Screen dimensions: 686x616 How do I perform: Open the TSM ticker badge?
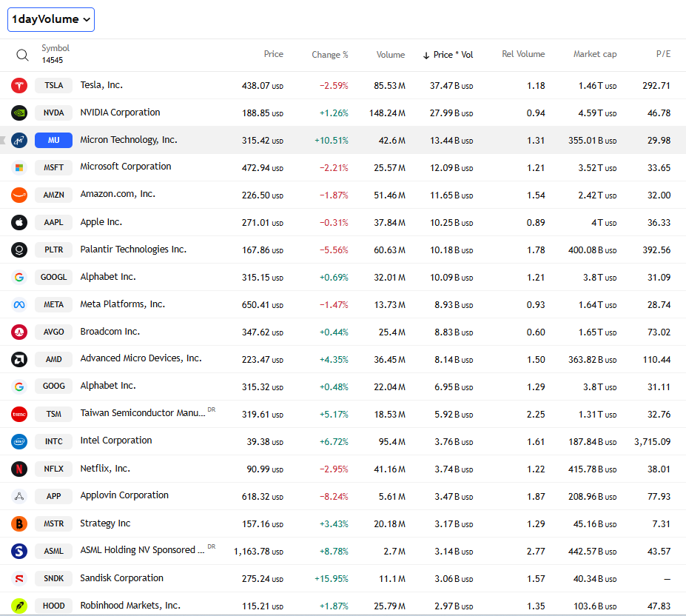click(x=54, y=414)
